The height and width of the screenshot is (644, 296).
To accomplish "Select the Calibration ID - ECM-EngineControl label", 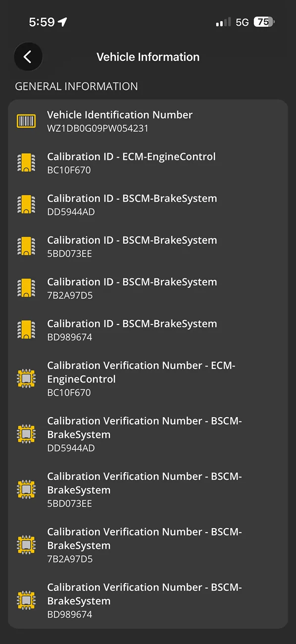I will [132, 157].
